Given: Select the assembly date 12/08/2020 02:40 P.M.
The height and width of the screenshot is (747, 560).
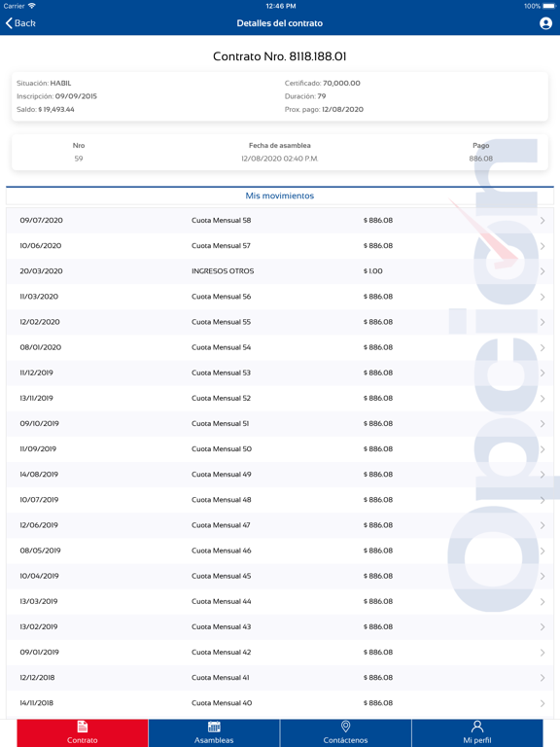Looking at the screenshot, I should point(280,159).
